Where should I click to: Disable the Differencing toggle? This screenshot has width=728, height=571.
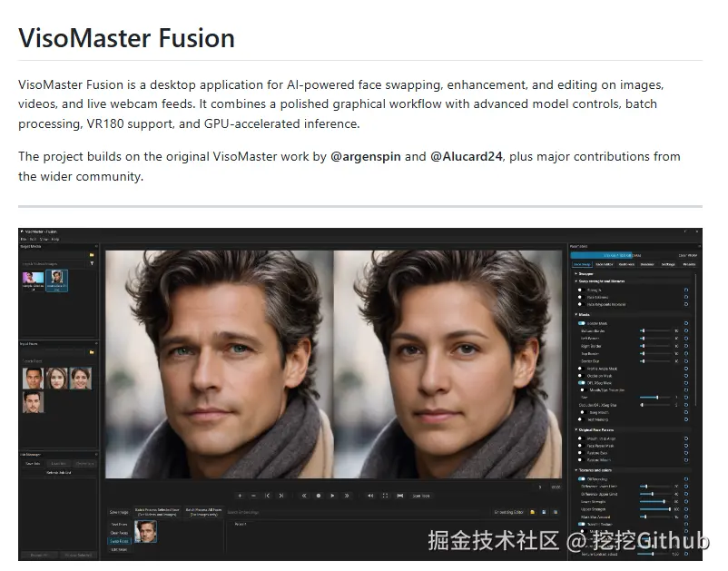[x=581, y=479]
